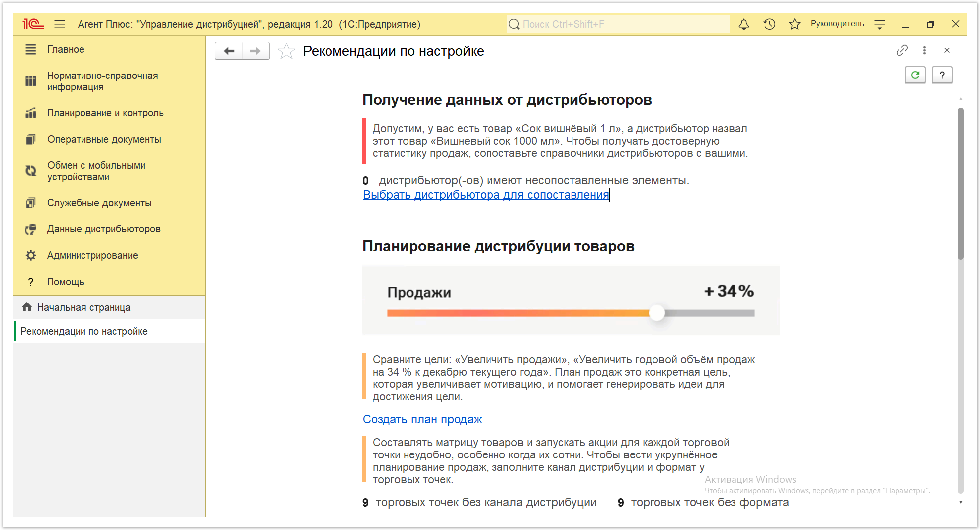This screenshot has height=530, width=980.
Task: Open Помощь section
Action: pyautogui.click(x=66, y=282)
